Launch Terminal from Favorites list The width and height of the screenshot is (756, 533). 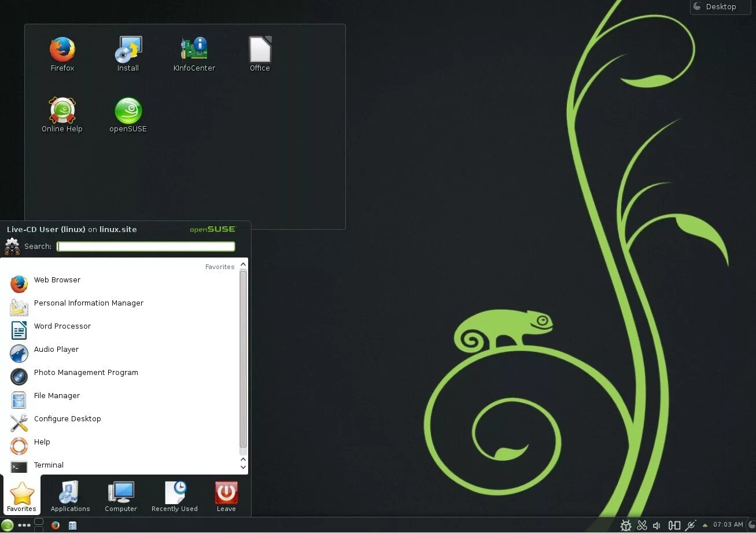[120, 465]
